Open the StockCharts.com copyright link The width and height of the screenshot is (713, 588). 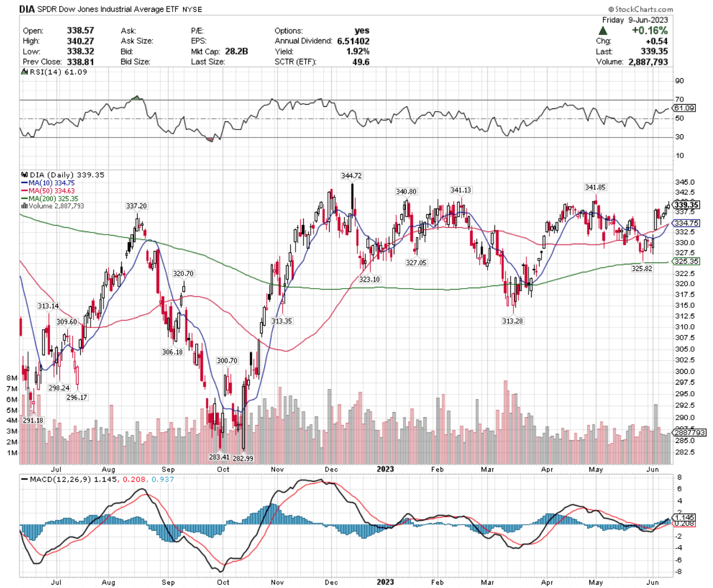641,9
